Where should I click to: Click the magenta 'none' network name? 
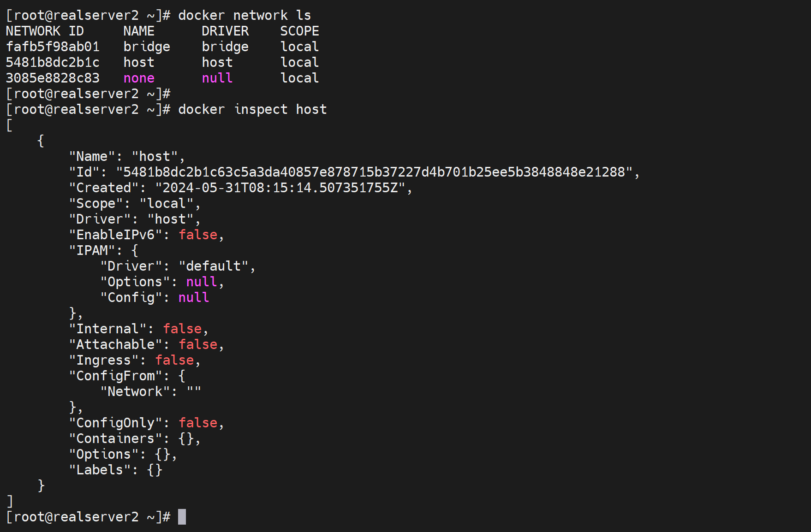[x=139, y=78]
